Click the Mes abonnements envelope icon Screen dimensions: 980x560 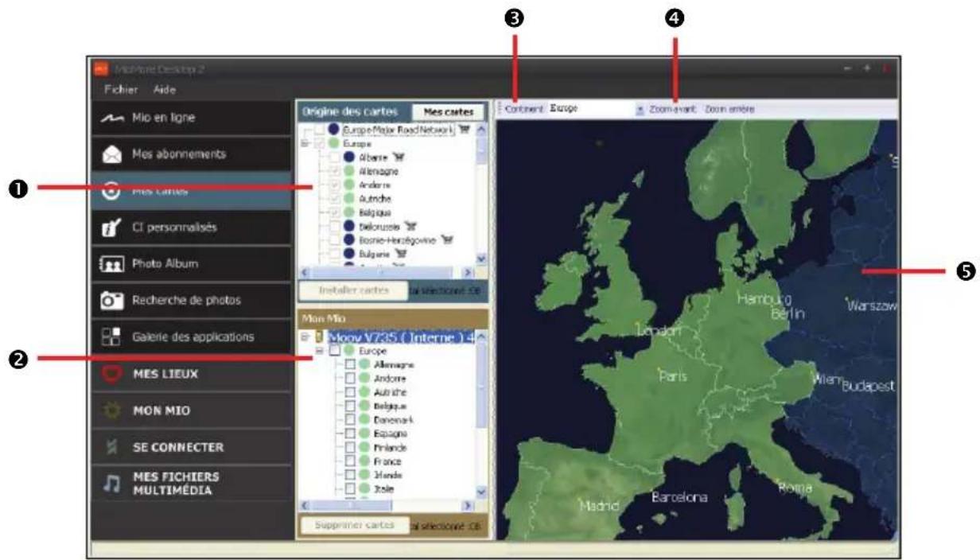coord(112,154)
